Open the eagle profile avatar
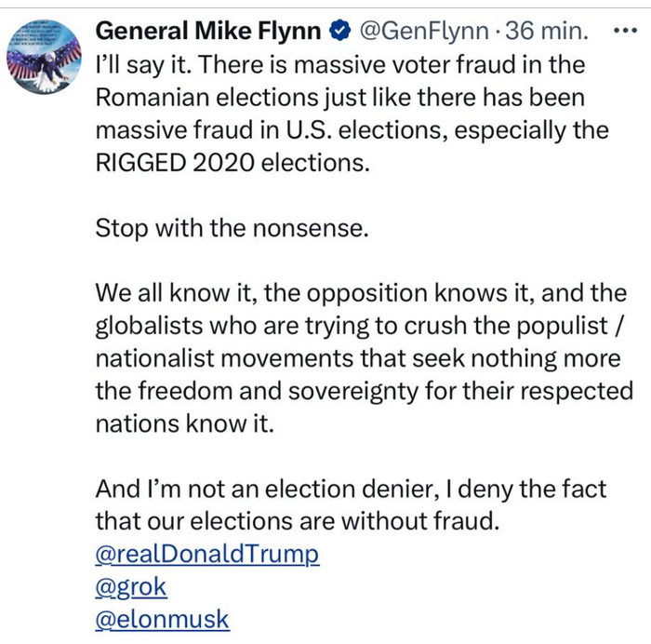Viewport: 651px width, 644px height. (44, 57)
